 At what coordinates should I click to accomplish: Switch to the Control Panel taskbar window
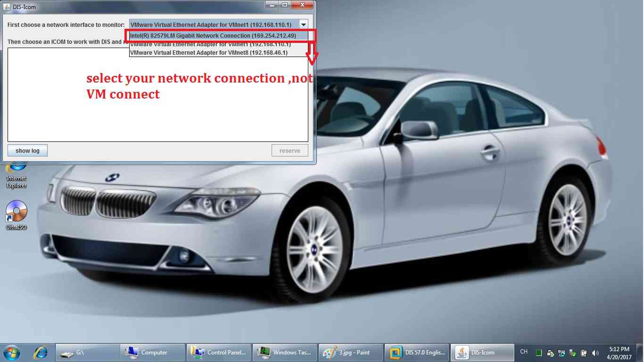219,352
